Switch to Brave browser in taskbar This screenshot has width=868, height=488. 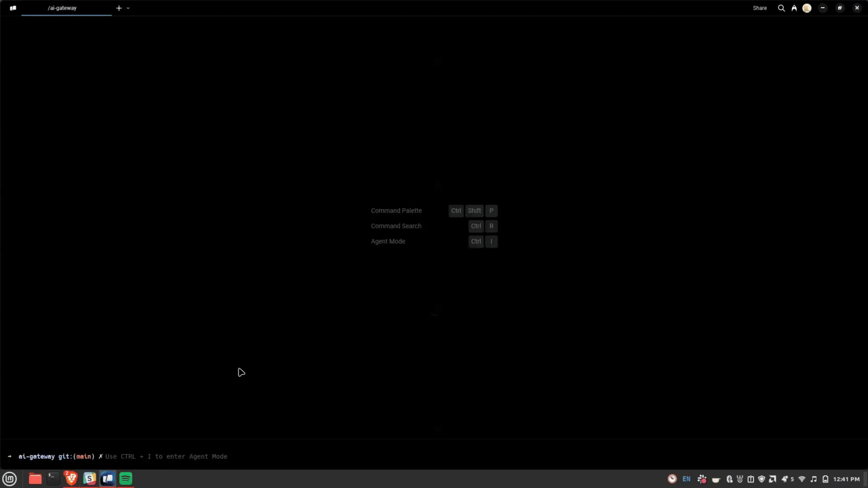click(71, 479)
